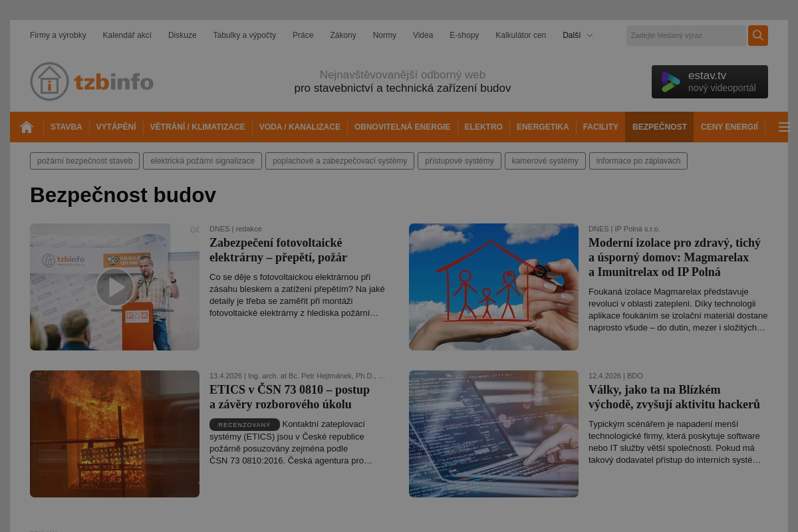Read the Magmarelax insulation article headline
This screenshot has height=532, width=798.
coord(674,257)
